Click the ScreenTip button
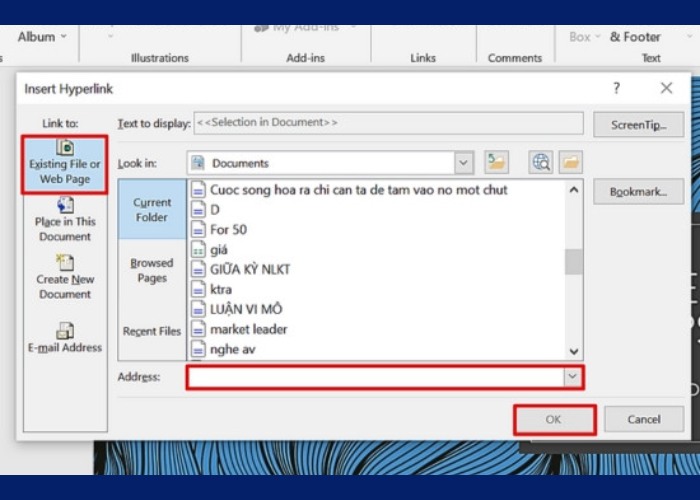Viewport: 700px width, 500px height. [x=638, y=125]
